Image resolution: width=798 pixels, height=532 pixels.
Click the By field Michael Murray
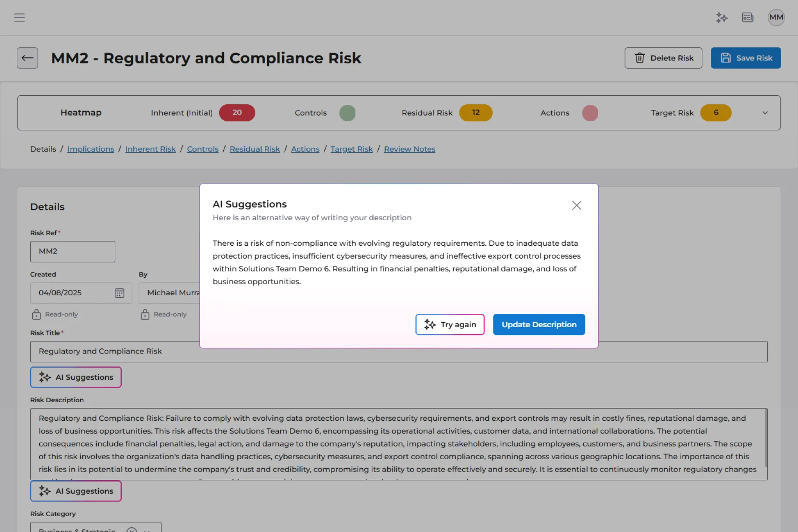[170, 293]
